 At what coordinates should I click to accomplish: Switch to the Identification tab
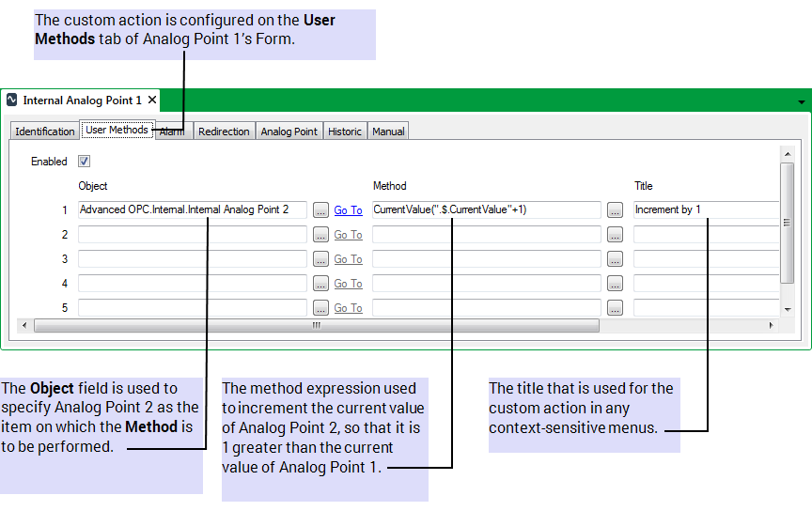[45, 132]
